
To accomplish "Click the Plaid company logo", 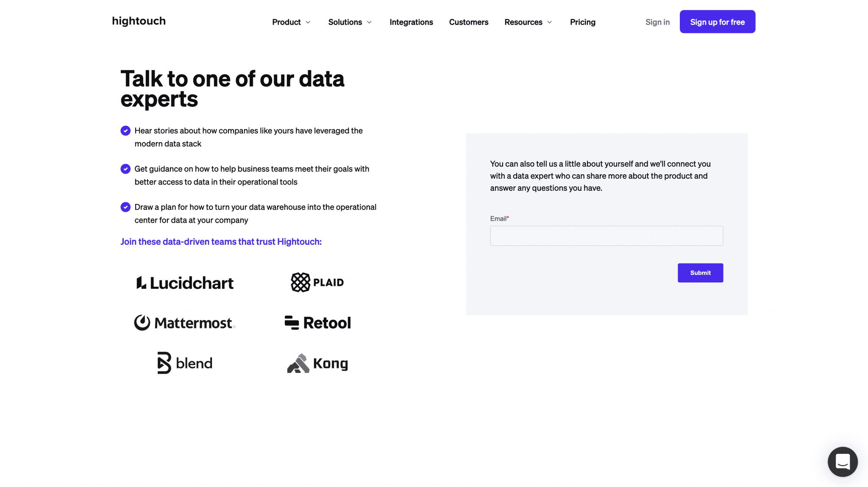I will point(317,282).
